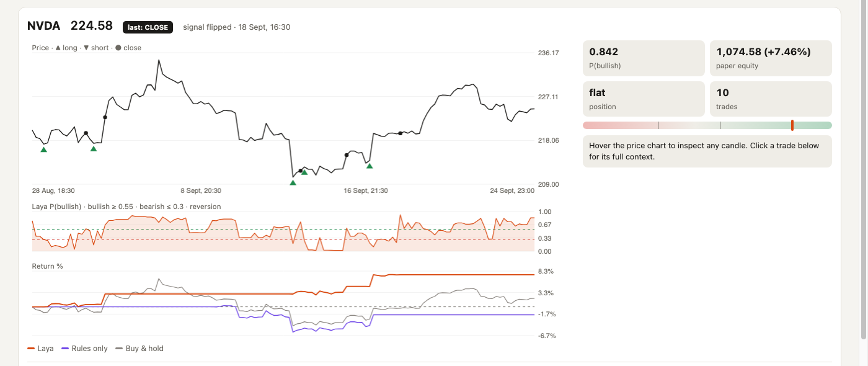Click the P(bullish) 0.842 card
The height and width of the screenshot is (366, 868).
pos(644,58)
